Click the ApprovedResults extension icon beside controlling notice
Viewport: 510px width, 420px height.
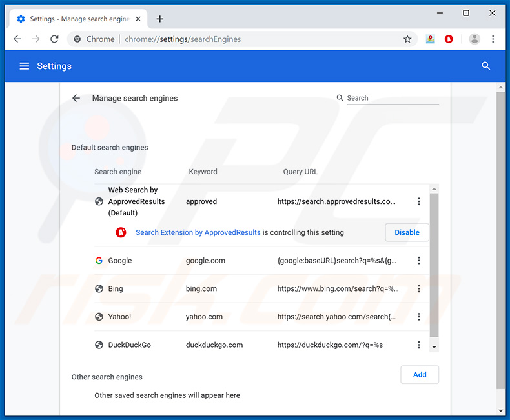tap(121, 232)
